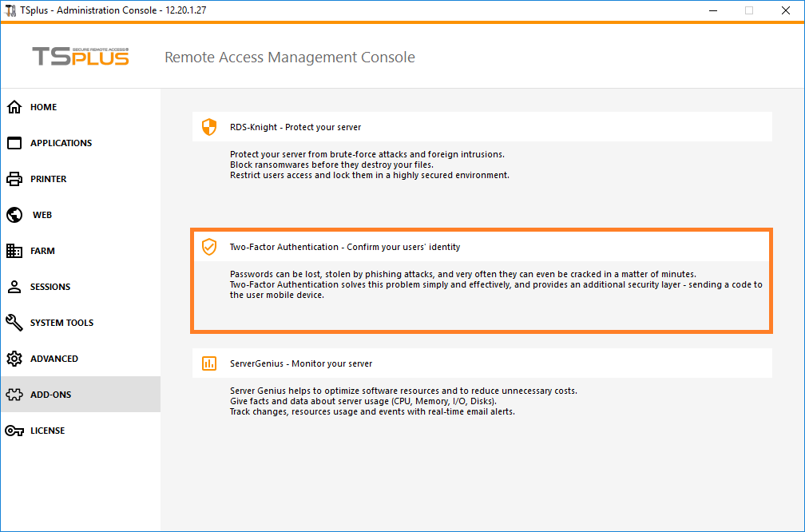Open the RDS-Knight protection panel
Image resolution: width=805 pixels, height=532 pixels.
pos(481,126)
